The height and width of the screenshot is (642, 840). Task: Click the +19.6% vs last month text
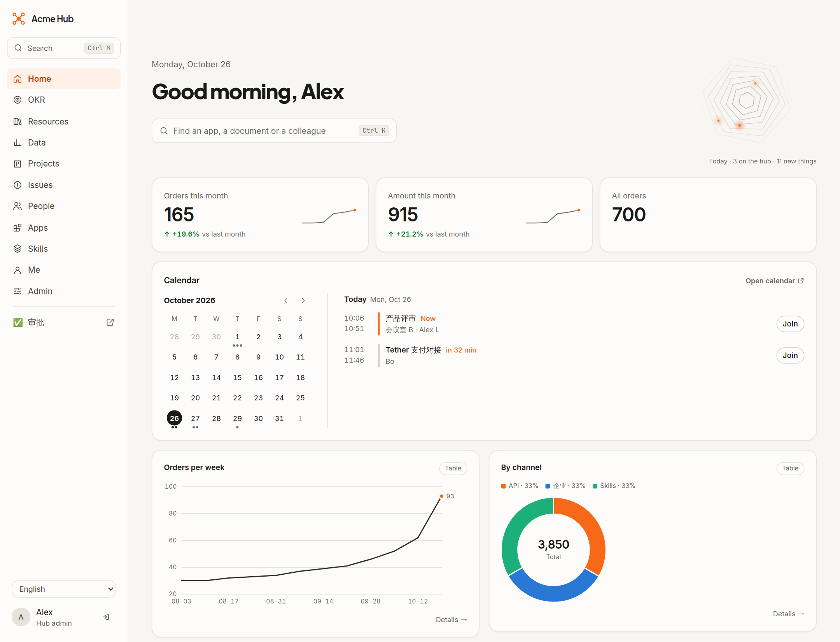point(205,234)
